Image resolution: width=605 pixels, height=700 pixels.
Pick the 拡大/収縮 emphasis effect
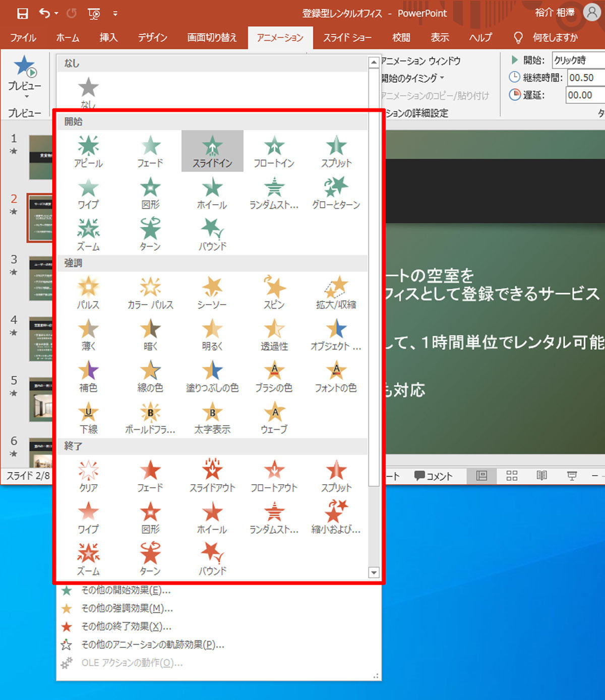[x=336, y=293]
